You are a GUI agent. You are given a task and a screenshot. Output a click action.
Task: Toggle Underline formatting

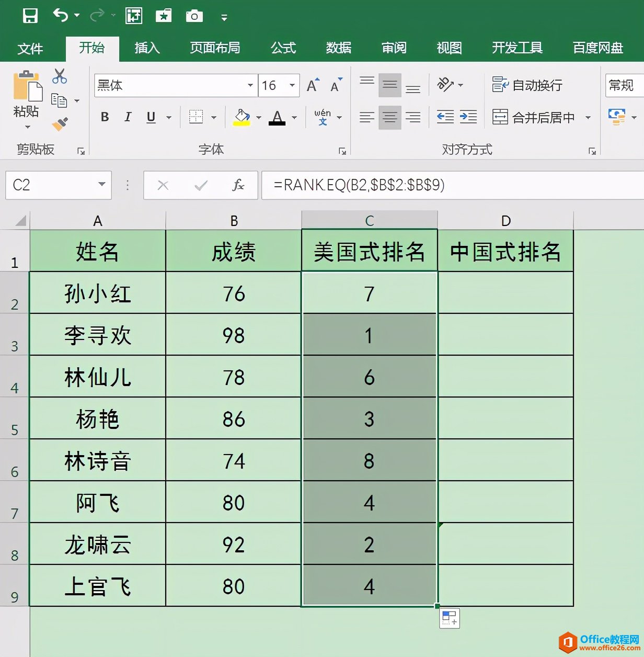[151, 117]
